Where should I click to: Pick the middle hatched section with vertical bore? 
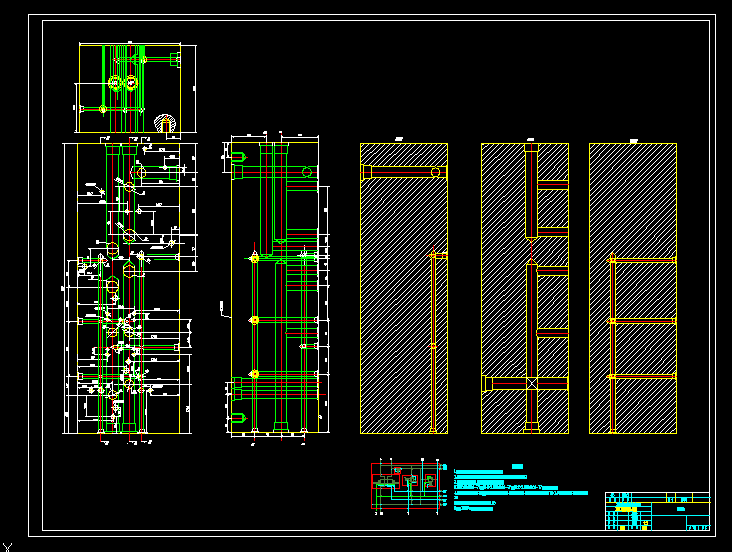pyautogui.click(x=525, y=288)
